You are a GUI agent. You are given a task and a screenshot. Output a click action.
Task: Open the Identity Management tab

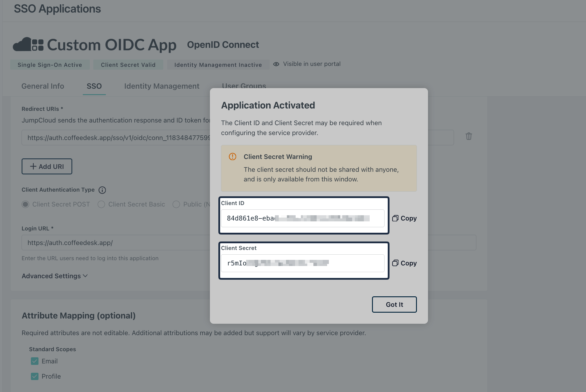coord(161,86)
